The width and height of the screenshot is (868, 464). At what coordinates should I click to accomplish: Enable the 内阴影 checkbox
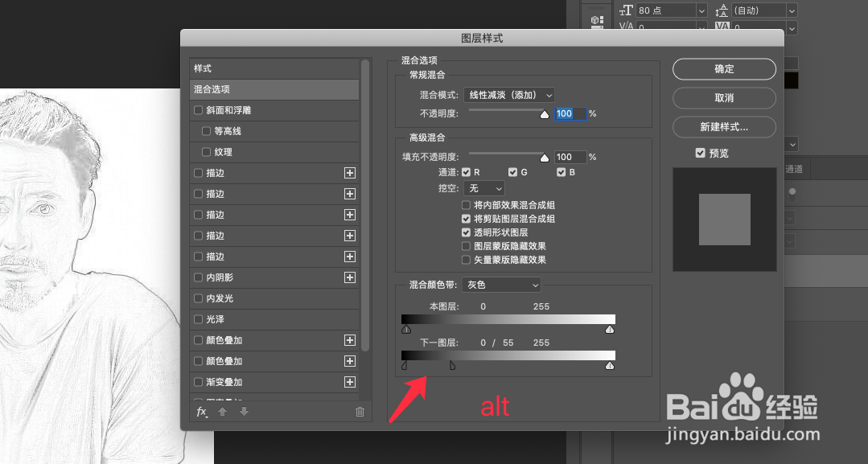[198, 277]
